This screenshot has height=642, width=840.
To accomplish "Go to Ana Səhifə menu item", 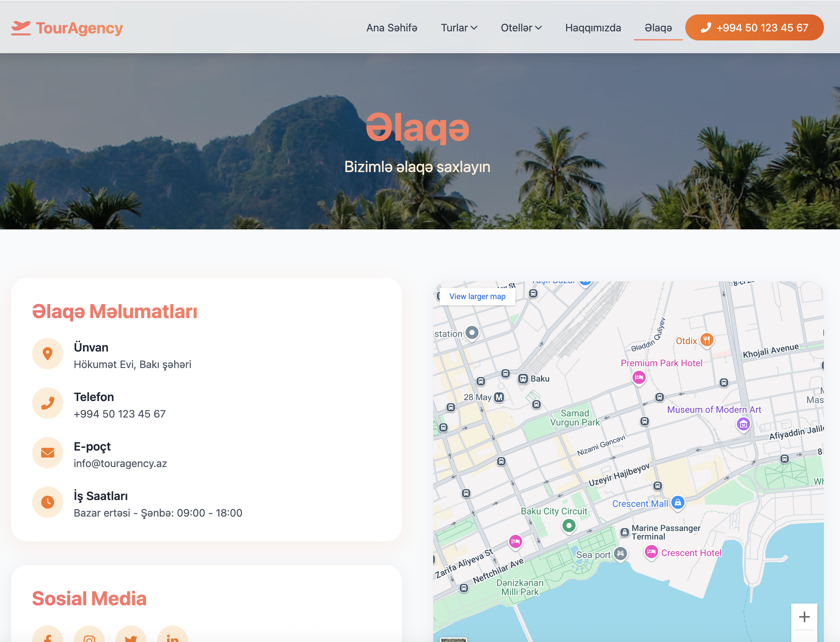I will click(392, 28).
